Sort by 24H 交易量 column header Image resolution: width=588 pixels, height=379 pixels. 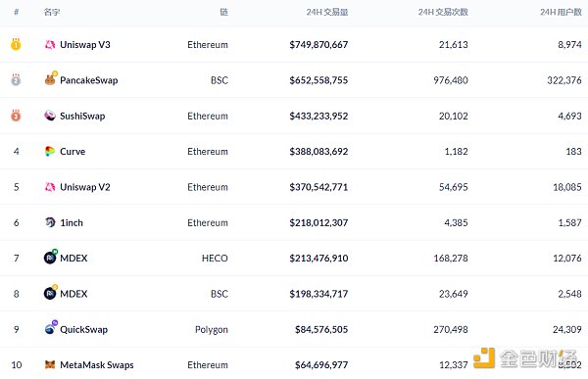pos(327,12)
